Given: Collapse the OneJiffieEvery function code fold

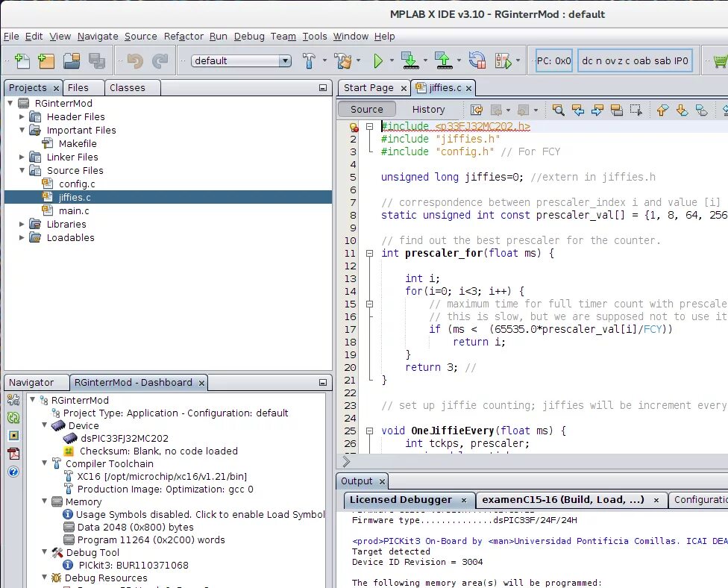Looking at the screenshot, I should [x=369, y=431].
